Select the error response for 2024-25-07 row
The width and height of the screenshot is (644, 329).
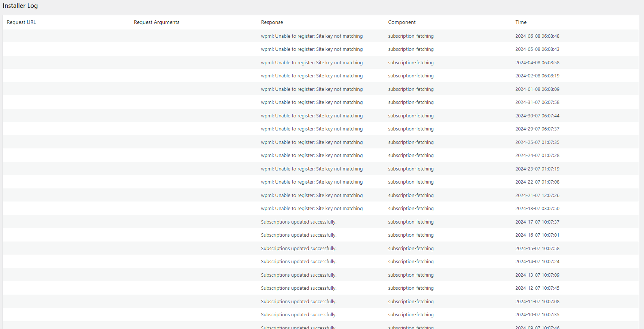pos(311,142)
